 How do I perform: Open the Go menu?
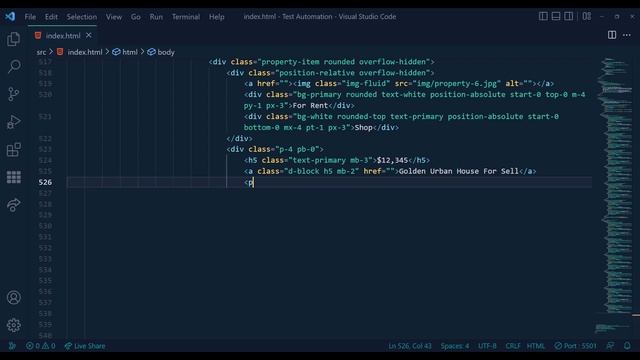(x=136, y=17)
